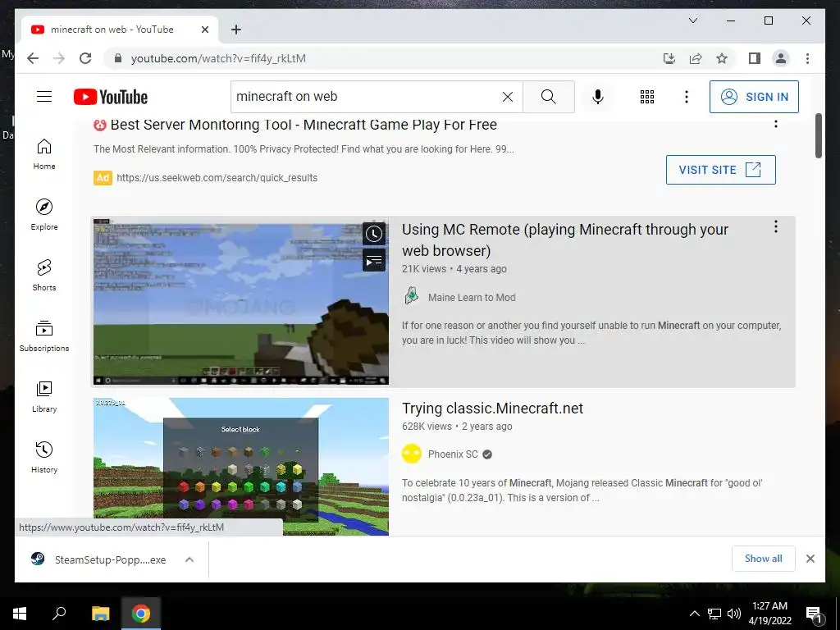The width and height of the screenshot is (840, 630).
Task: Expand the SteamSetup download options arrow
Action: pyautogui.click(x=189, y=559)
